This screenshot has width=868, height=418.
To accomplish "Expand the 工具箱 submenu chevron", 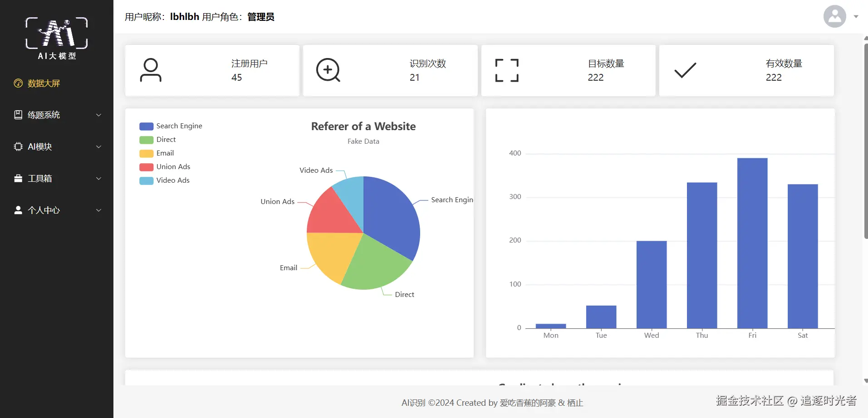I will tap(98, 179).
